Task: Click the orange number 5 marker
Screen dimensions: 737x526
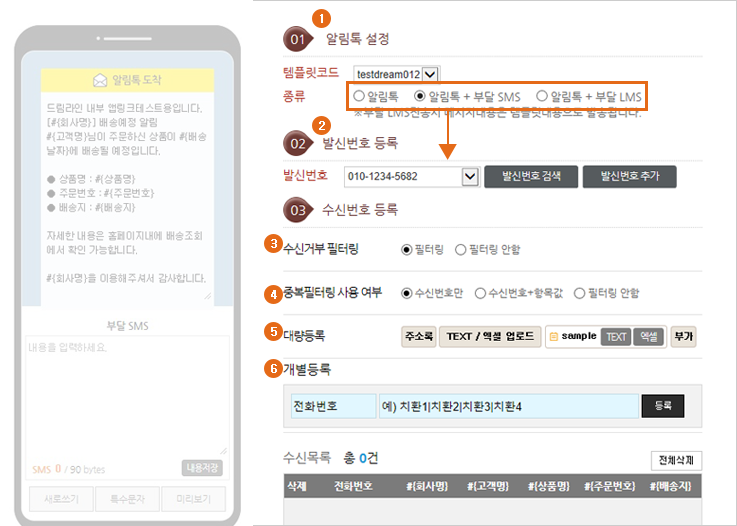Action: [271, 329]
